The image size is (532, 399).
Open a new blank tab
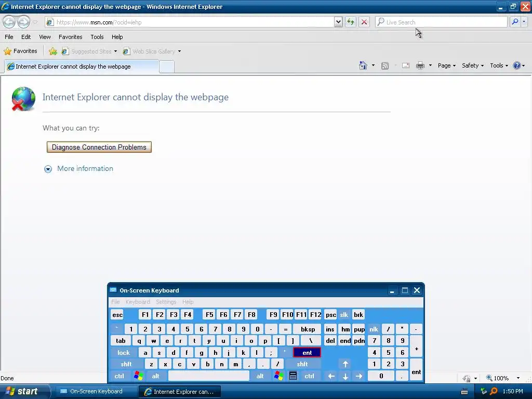[x=167, y=66]
